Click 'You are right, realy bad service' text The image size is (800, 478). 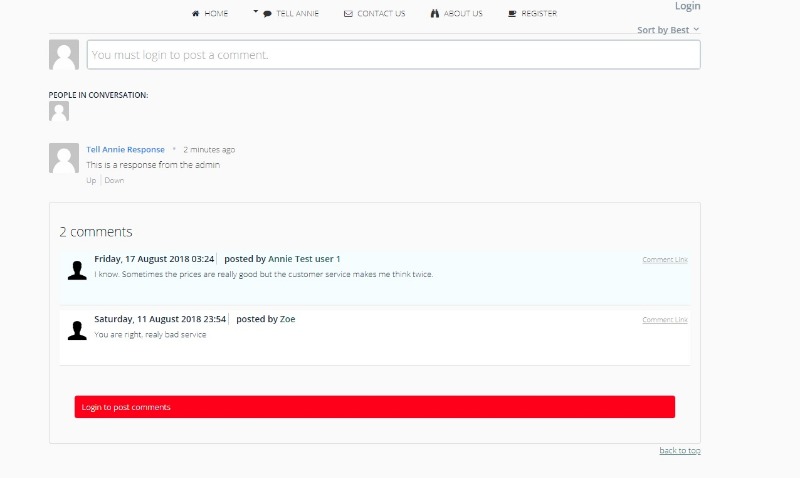pyautogui.click(x=151, y=335)
